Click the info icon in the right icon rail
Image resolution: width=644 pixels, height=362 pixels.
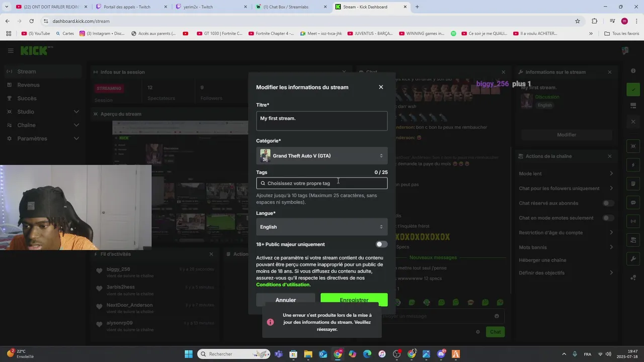point(633,71)
